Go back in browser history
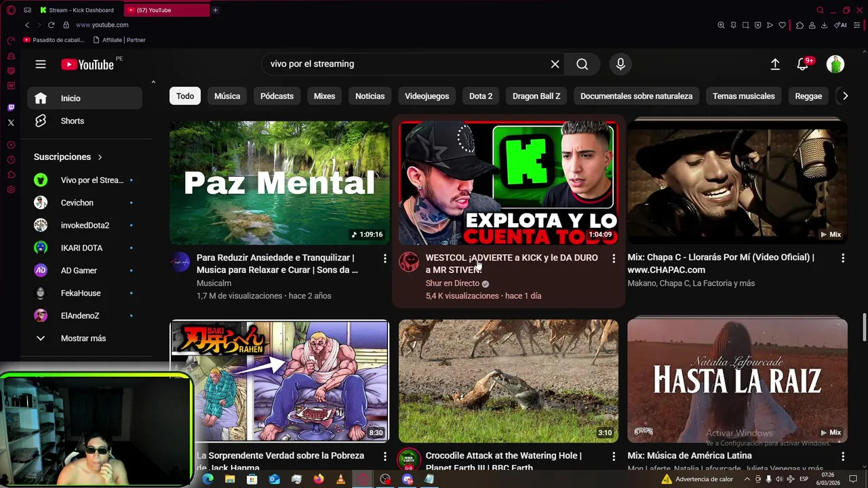Image resolution: width=868 pixels, height=488 pixels. [x=27, y=25]
